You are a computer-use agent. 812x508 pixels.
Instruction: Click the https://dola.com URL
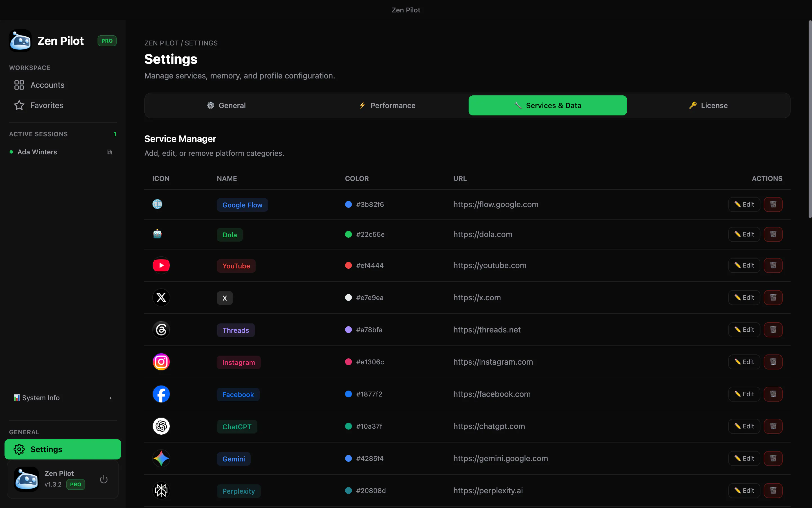pyautogui.click(x=482, y=234)
